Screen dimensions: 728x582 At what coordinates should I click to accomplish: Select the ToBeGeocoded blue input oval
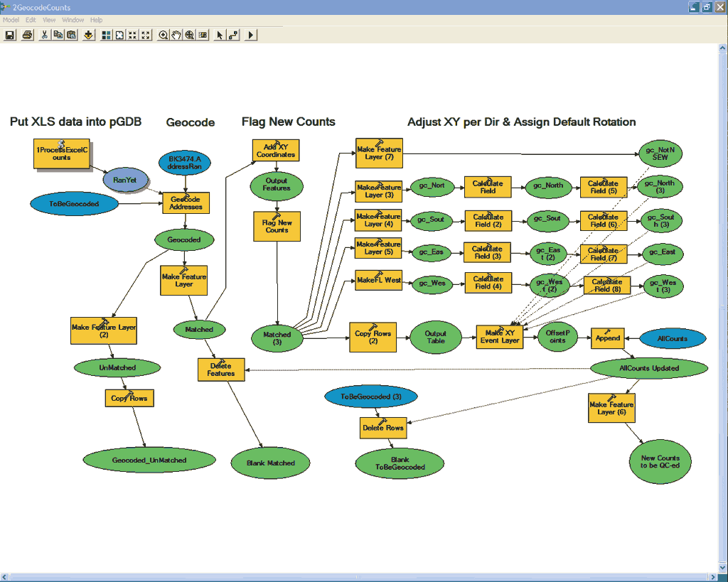click(x=74, y=204)
